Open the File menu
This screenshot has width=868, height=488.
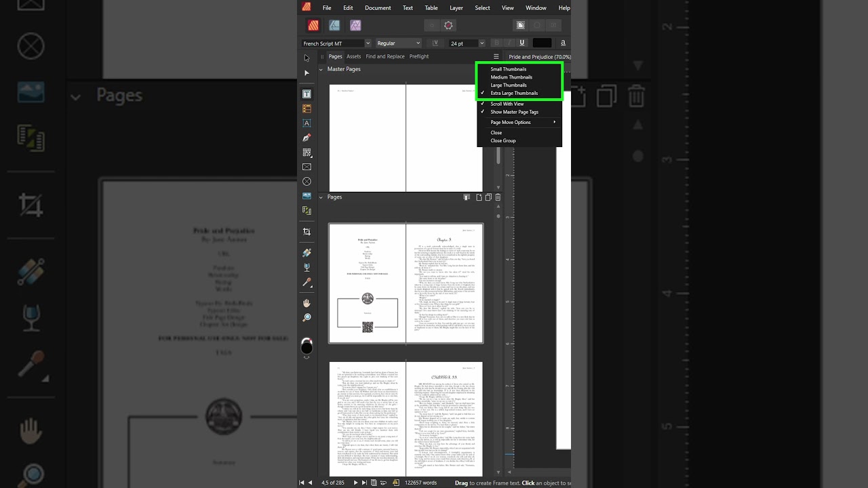(x=327, y=8)
